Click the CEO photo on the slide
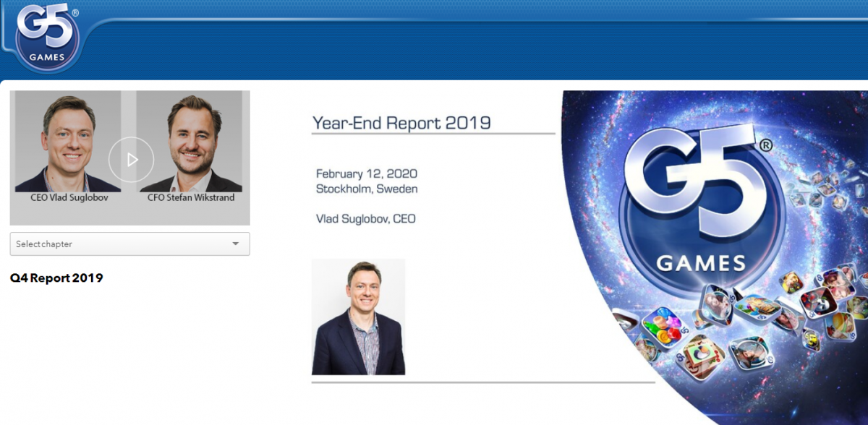This screenshot has width=868, height=425. 358,317
